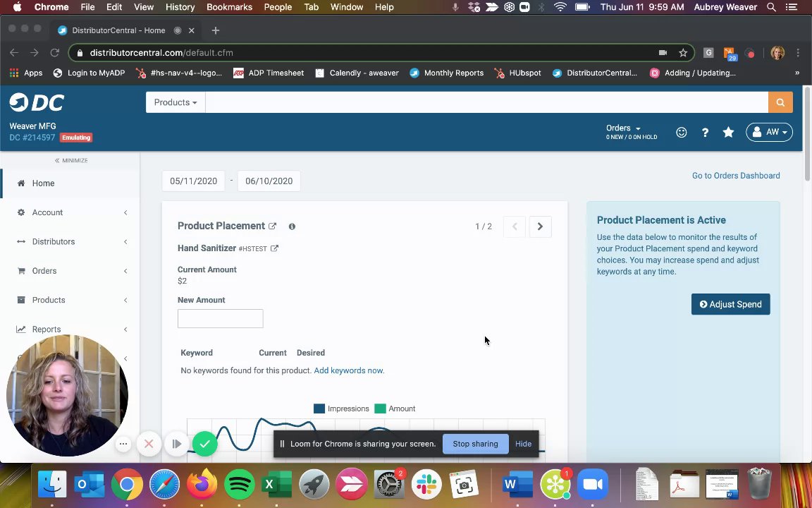Click the DC logo
812x508 pixels.
pos(36,102)
